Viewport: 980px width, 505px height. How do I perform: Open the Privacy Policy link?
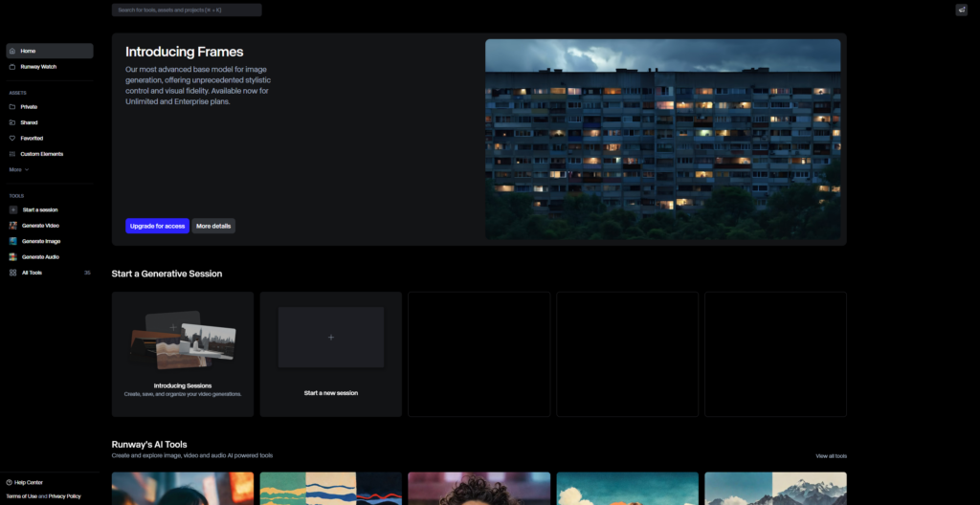coord(65,496)
